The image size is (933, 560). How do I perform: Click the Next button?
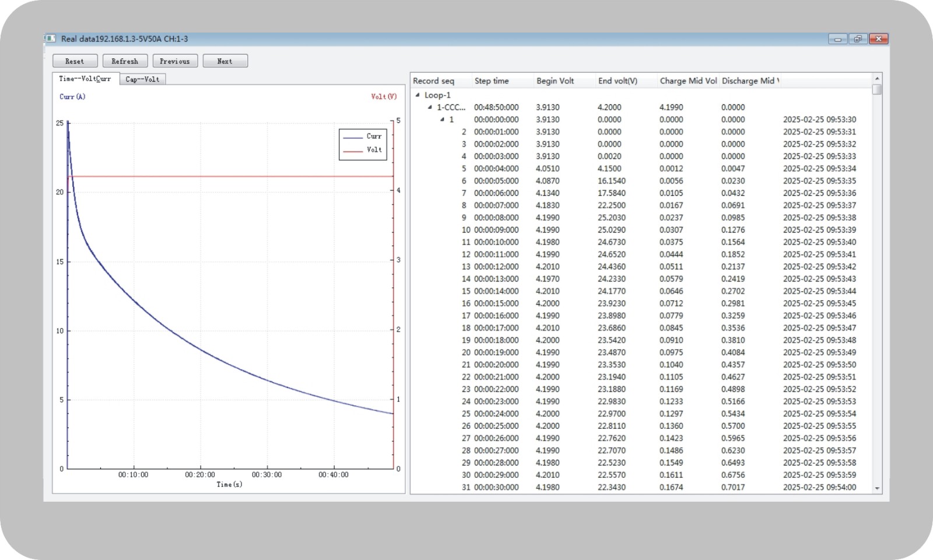225,61
